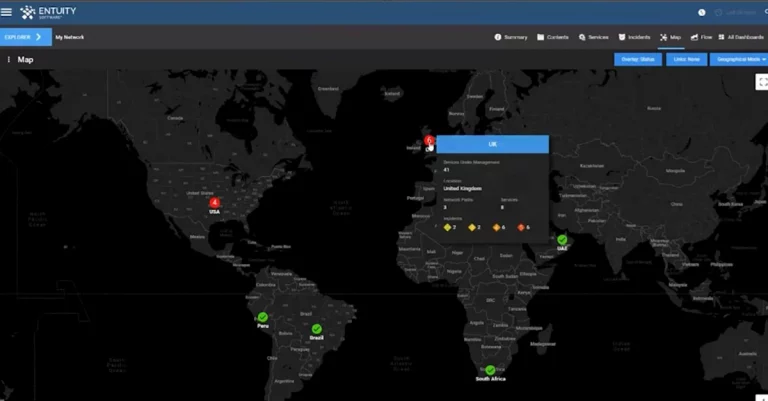Viewport: 768px width, 401px height.
Task: Click the orange incident diamond
Action: (x=496, y=227)
